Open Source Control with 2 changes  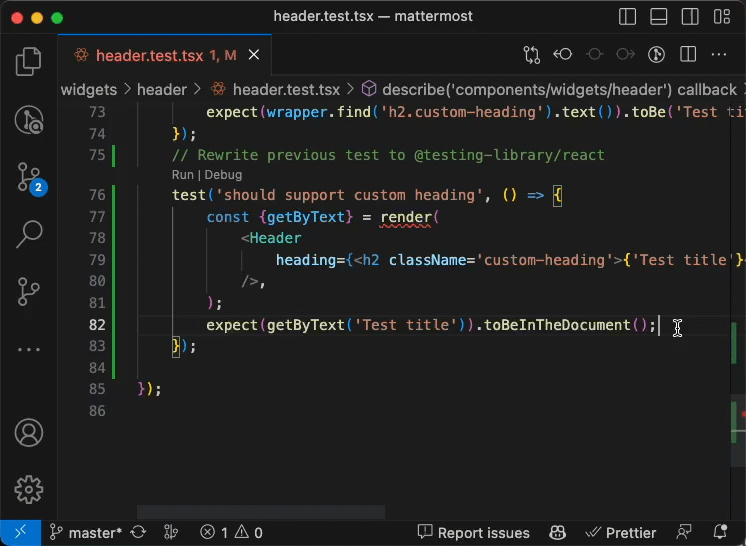30,177
